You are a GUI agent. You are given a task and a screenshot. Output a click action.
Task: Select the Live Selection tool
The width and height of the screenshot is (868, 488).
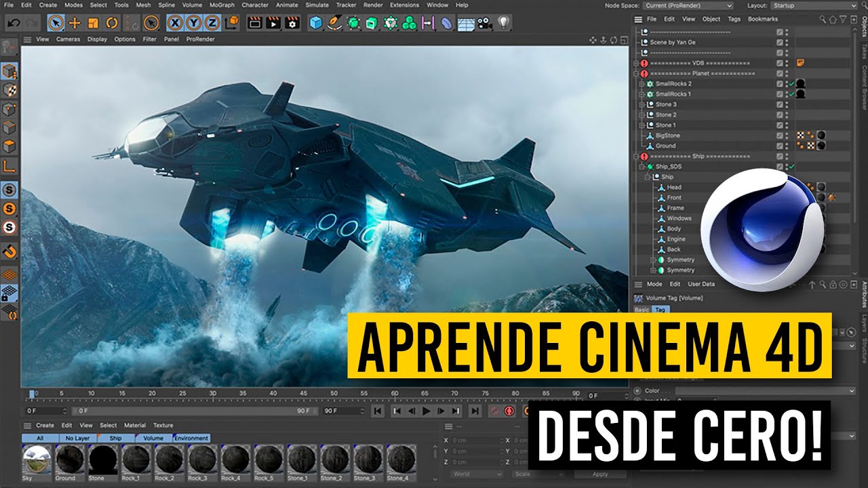[x=56, y=22]
